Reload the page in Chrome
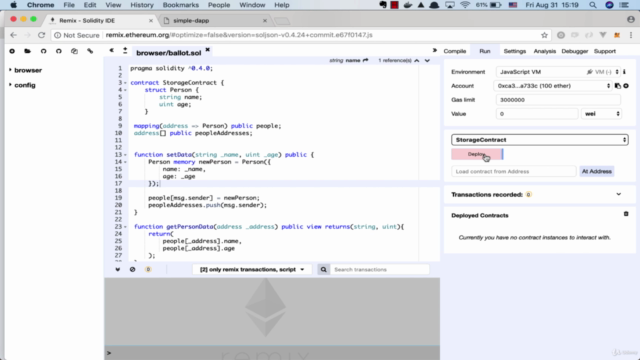The width and height of the screenshot is (640, 360). tap(41, 35)
